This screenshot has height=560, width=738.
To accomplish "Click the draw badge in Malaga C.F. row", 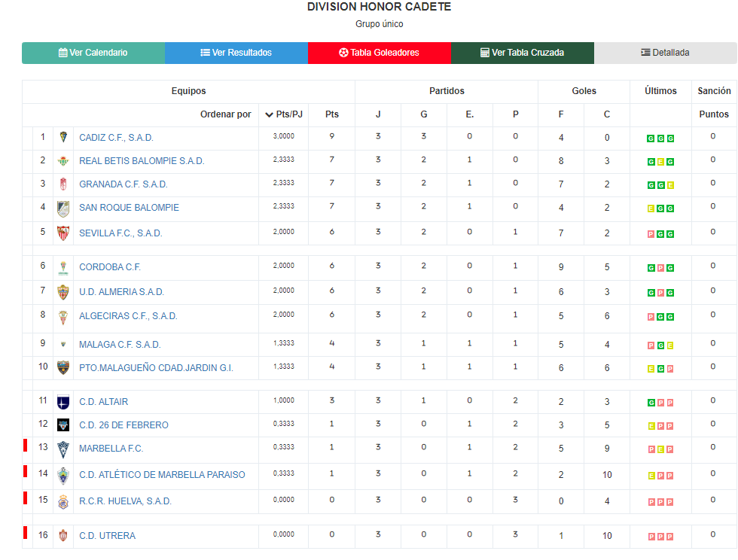I will coord(670,346).
